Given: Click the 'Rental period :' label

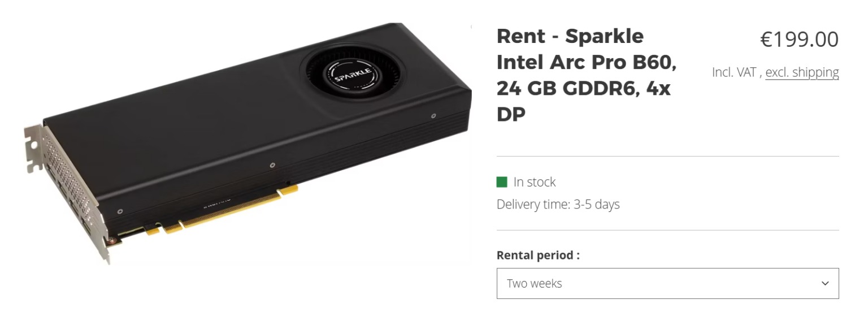Looking at the screenshot, I should coord(538,255).
